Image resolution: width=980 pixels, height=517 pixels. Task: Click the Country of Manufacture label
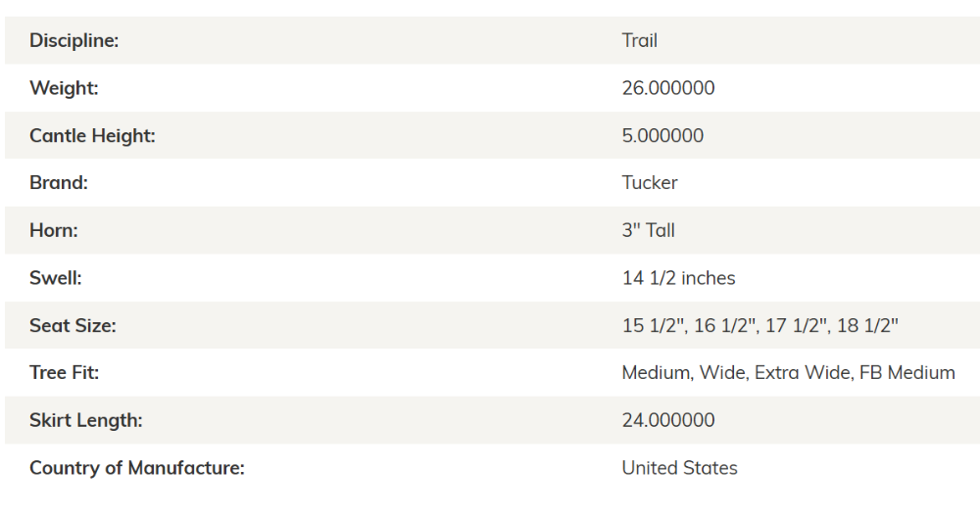tap(137, 468)
